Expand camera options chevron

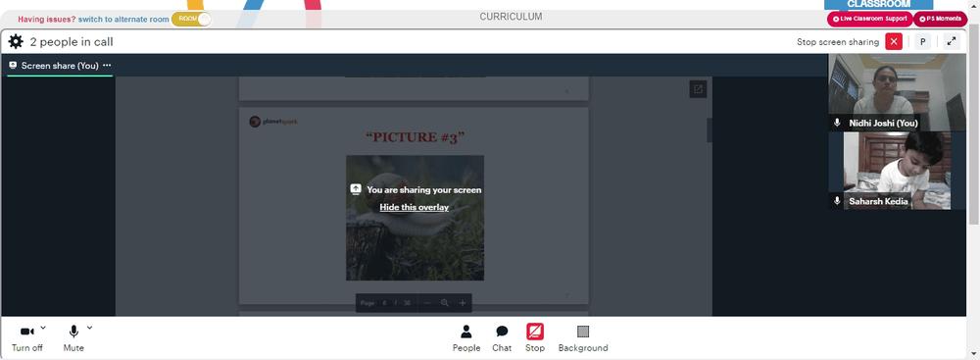(x=43, y=328)
